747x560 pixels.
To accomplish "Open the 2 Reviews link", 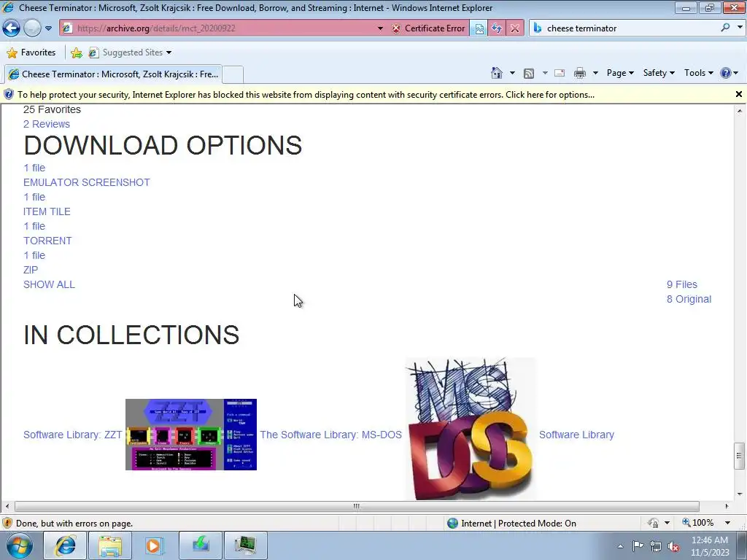I will click(x=47, y=124).
